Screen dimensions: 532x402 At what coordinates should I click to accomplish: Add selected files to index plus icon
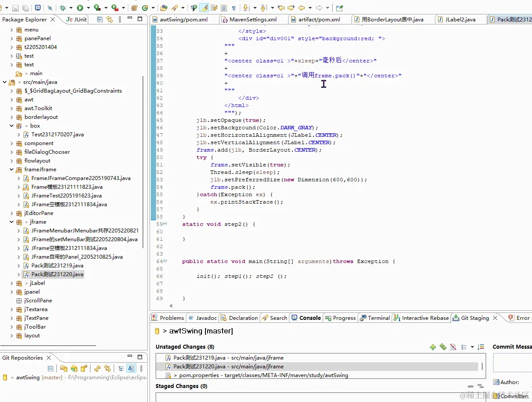pos(433,347)
